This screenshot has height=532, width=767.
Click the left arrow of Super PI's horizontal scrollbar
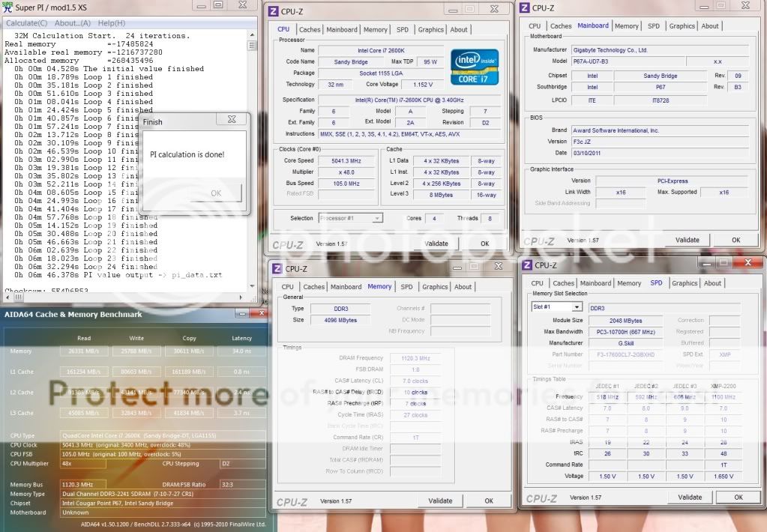[9, 297]
